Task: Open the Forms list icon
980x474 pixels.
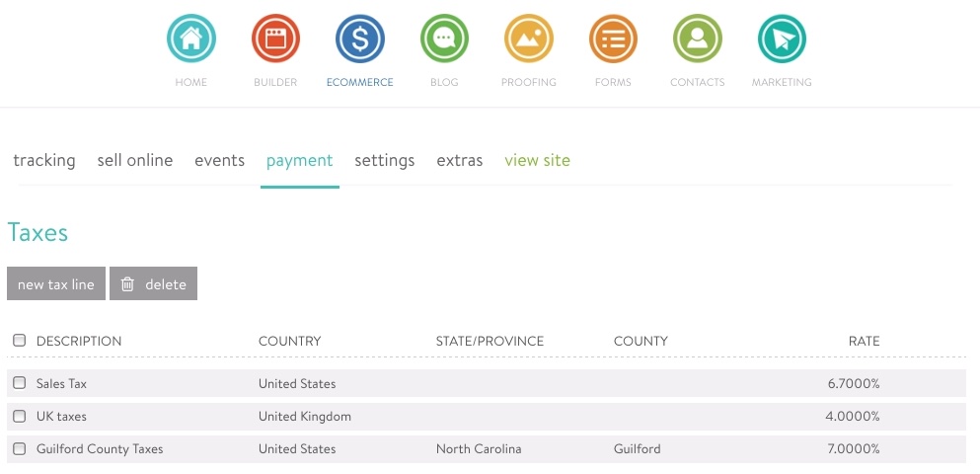Action: tap(613, 39)
